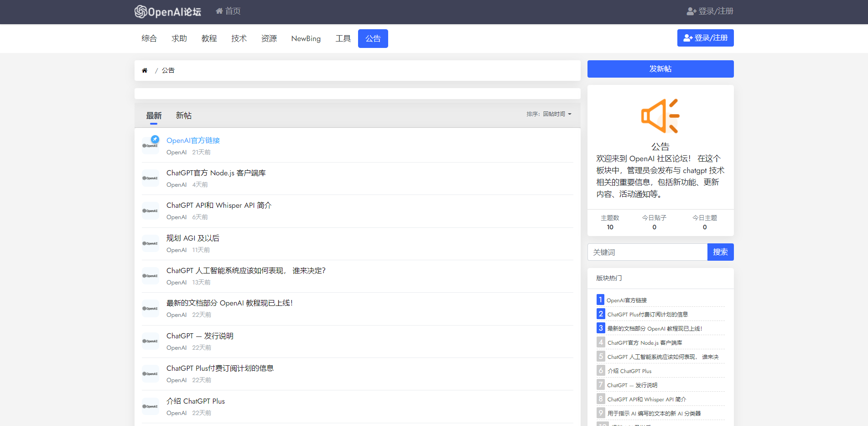Open hot list item 8 Whisper API 简介
Viewport: 868px width, 426px height.
[x=647, y=400]
